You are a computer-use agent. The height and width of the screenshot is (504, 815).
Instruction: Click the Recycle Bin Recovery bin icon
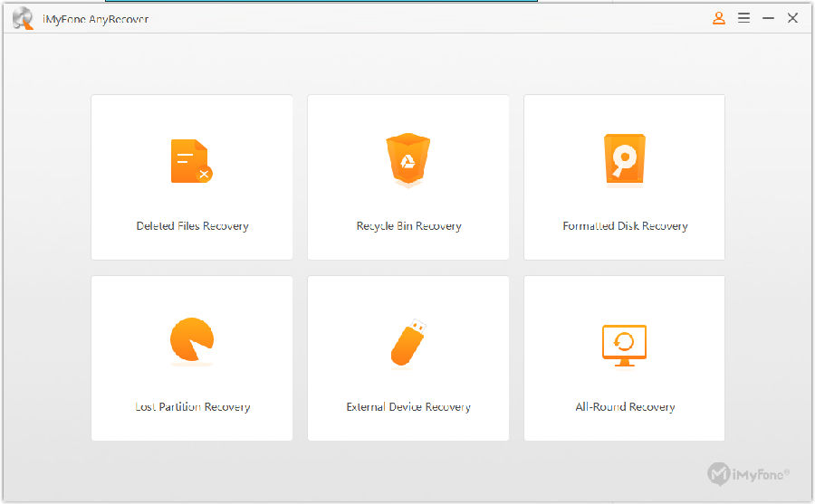pos(408,159)
